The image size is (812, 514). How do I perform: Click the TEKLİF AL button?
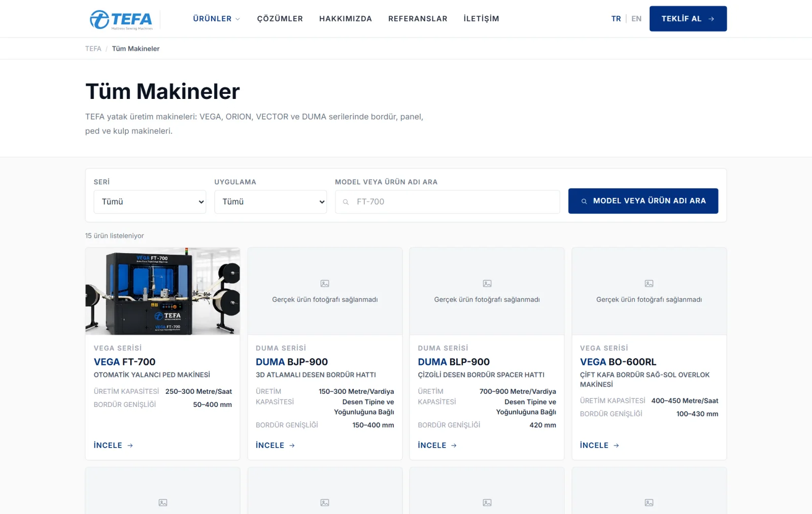688,19
